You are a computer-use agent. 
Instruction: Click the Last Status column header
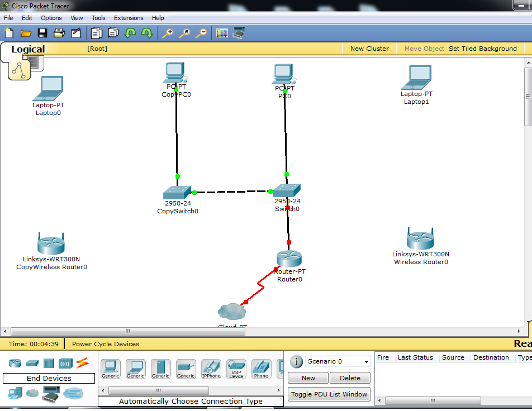[x=415, y=357]
